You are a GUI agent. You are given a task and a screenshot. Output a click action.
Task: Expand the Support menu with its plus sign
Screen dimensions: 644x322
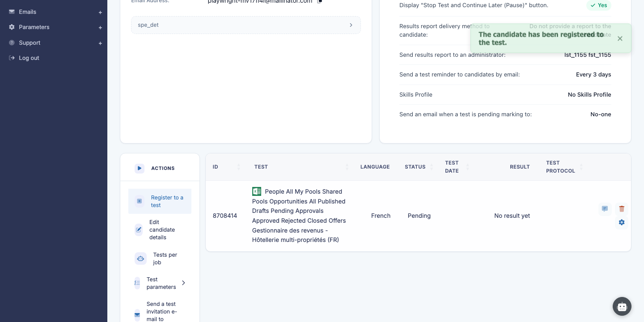point(100,43)
